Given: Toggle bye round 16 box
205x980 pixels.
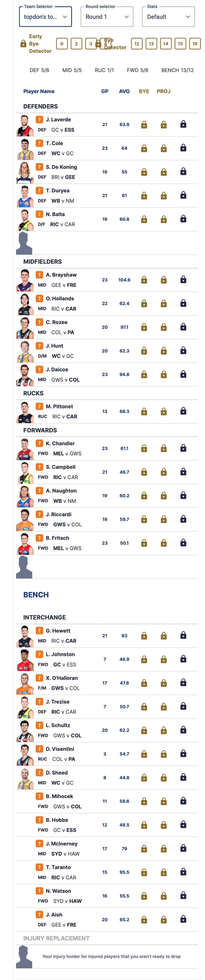Looking at the screenshot, I should 195,44.
